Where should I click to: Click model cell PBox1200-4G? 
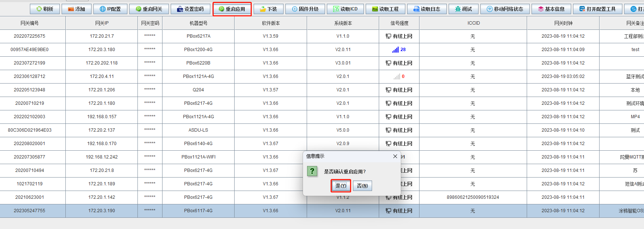(x=198, y=50)
